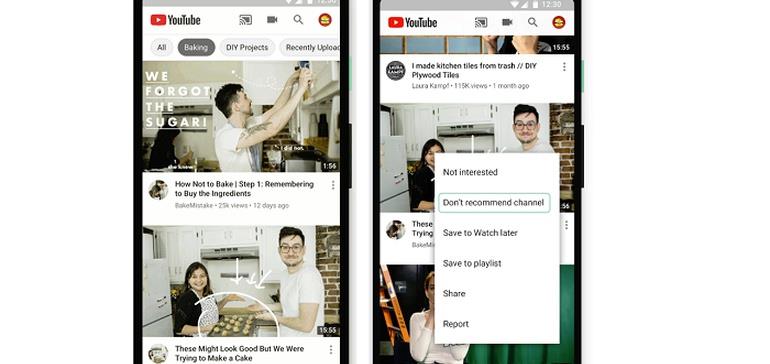The image size is (770, 364).
Task: Open Laura Kampf channel avatar
Action: (395, 71)
